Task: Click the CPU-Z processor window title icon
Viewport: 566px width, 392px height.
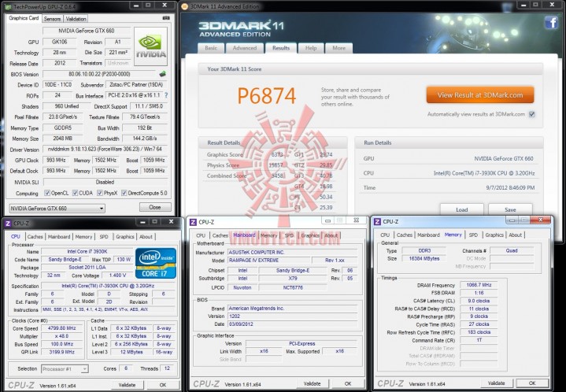Action: 8,224
